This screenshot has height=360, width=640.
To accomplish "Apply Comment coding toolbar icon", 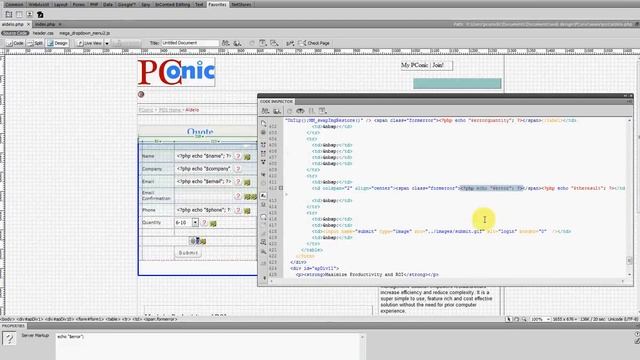I will coord(263,217).
